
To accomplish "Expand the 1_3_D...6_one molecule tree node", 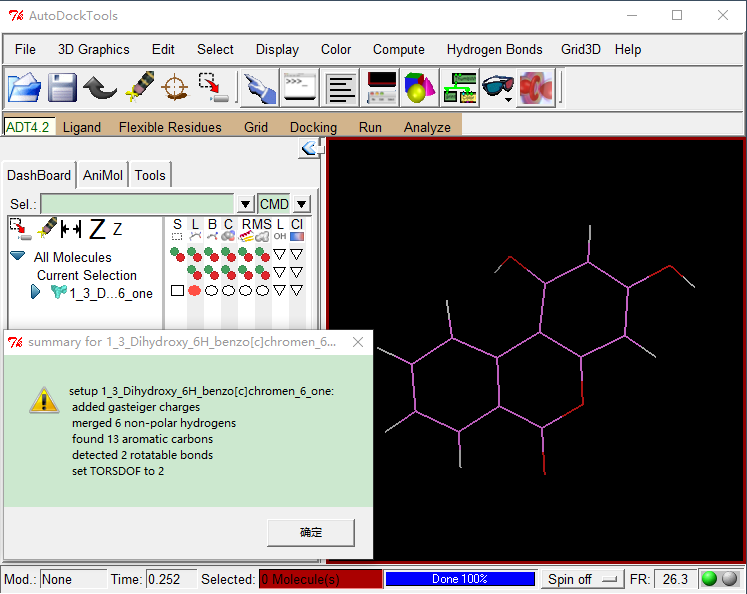I will point(36,292).
